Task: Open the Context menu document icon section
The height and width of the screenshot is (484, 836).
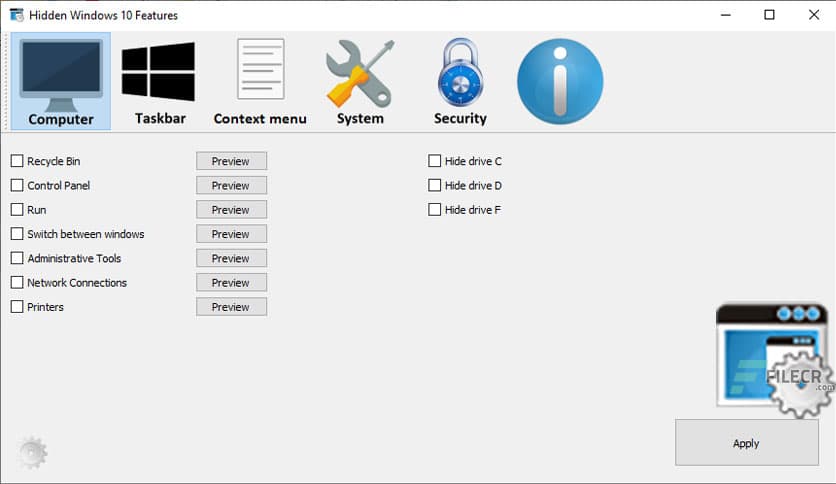Action: pyautogui.click(x=260, y=81)
